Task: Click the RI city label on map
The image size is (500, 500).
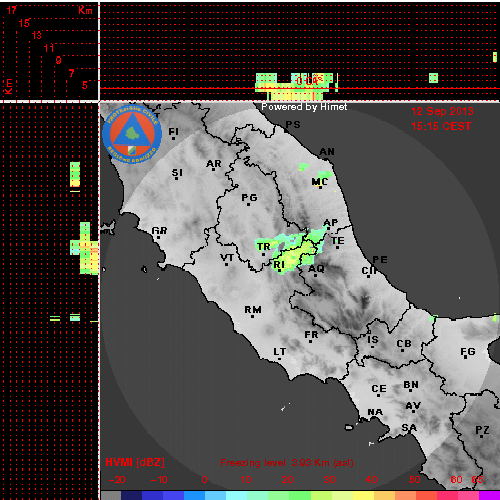Action: point(279,265)
